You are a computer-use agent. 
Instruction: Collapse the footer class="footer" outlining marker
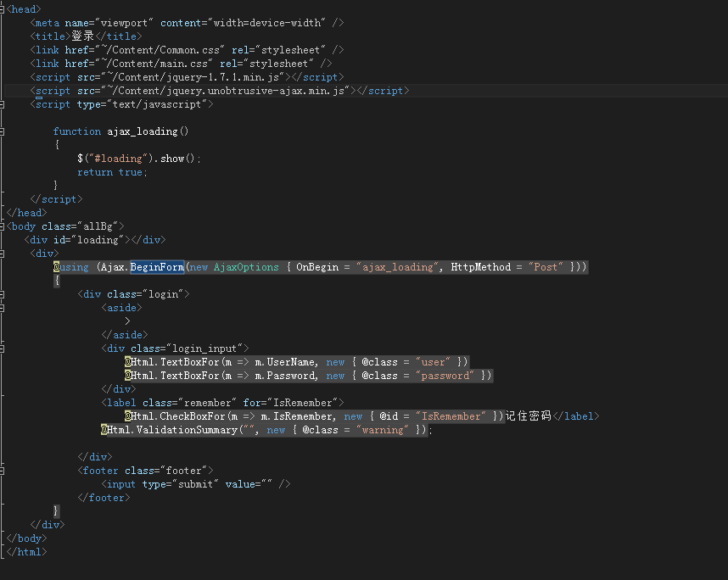pyautogui.click(x=2, y=471)
